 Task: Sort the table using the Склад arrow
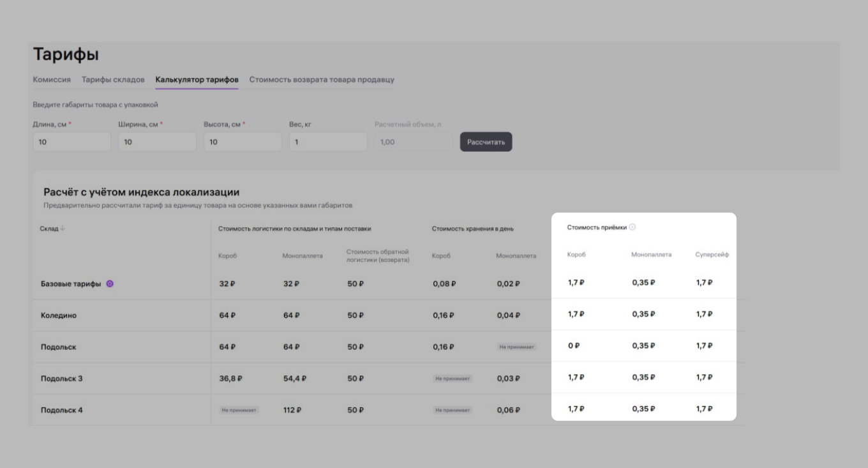coord(63,229)
